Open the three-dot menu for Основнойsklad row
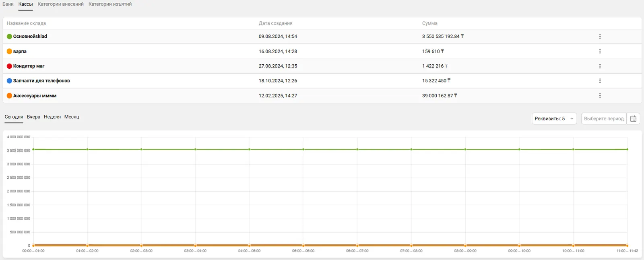This screenshot has width=644, height=260. click(600, 37)
